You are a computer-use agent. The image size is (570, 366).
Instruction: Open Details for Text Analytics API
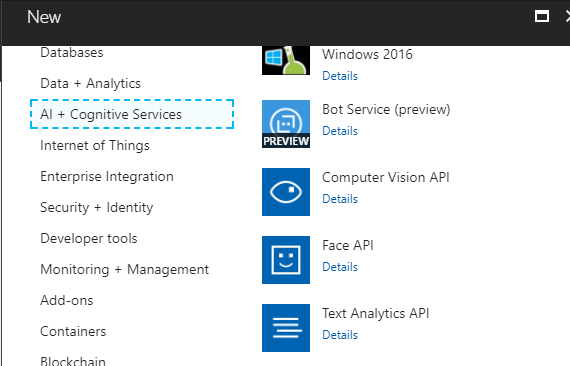tap(340, 335)
